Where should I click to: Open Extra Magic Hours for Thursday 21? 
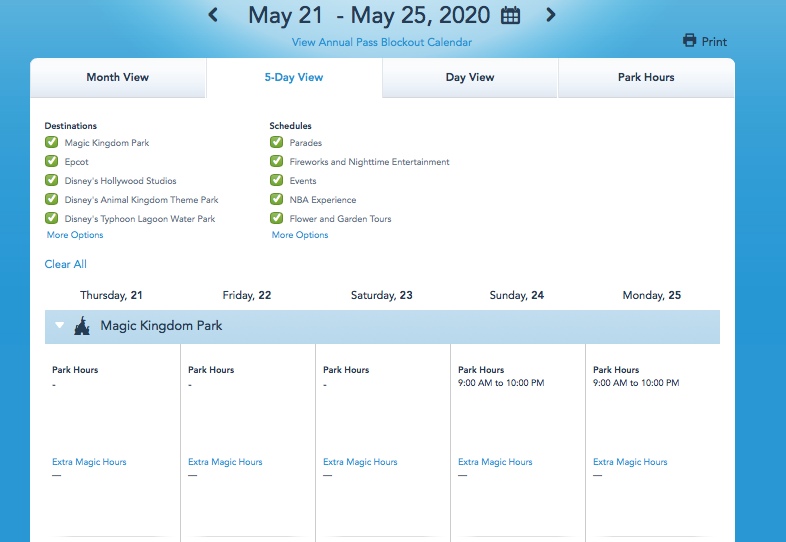[89, 462]
